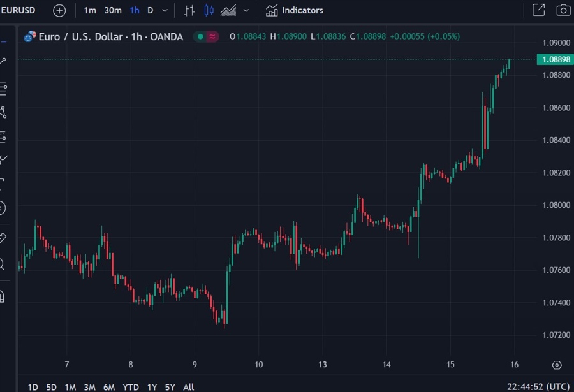Choose the Area chart style icon
The height and width of the screenshot is (392, 574).
(x=228, y=11)
